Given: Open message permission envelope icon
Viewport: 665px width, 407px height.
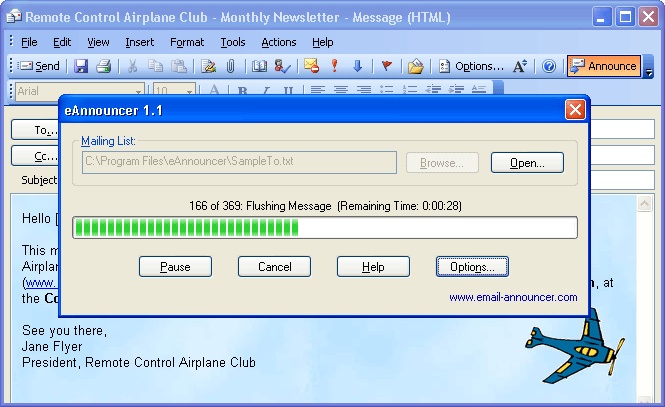Looking at the screenshot, I should [312, 66].
